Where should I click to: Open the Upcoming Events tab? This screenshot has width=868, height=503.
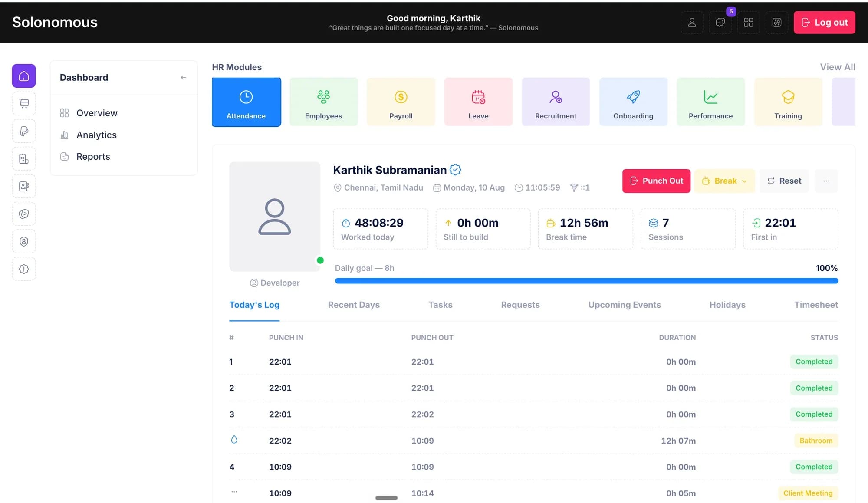(625, 305)
